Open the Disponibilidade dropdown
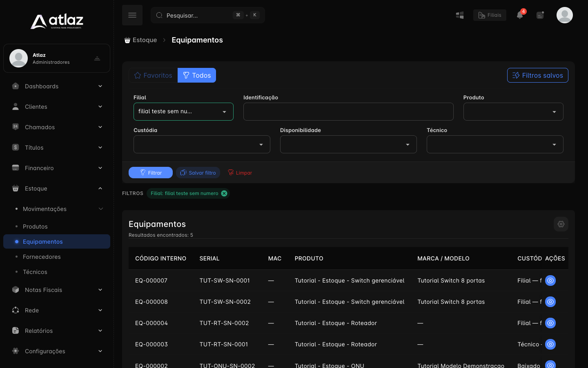 [x=348, y=144]
